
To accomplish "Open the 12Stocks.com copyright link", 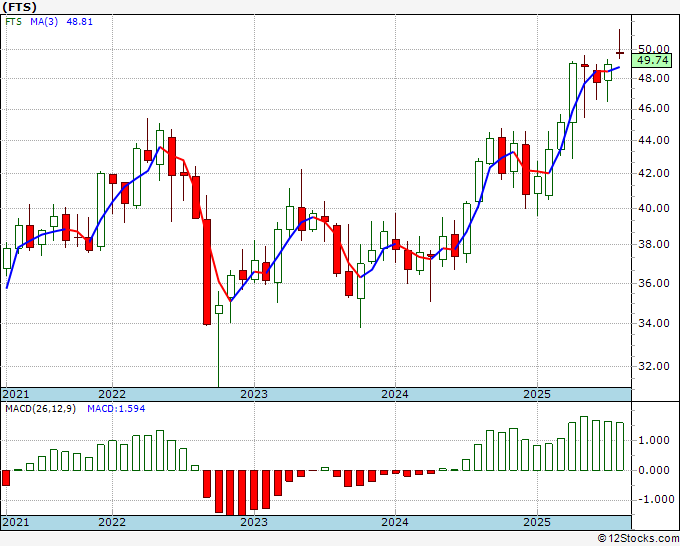I will [638, 539].
